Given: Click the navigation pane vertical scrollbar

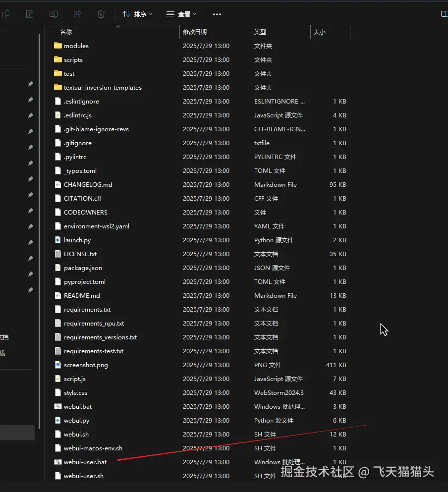Looking at the screenshot, I should click(x=39, y=231).
